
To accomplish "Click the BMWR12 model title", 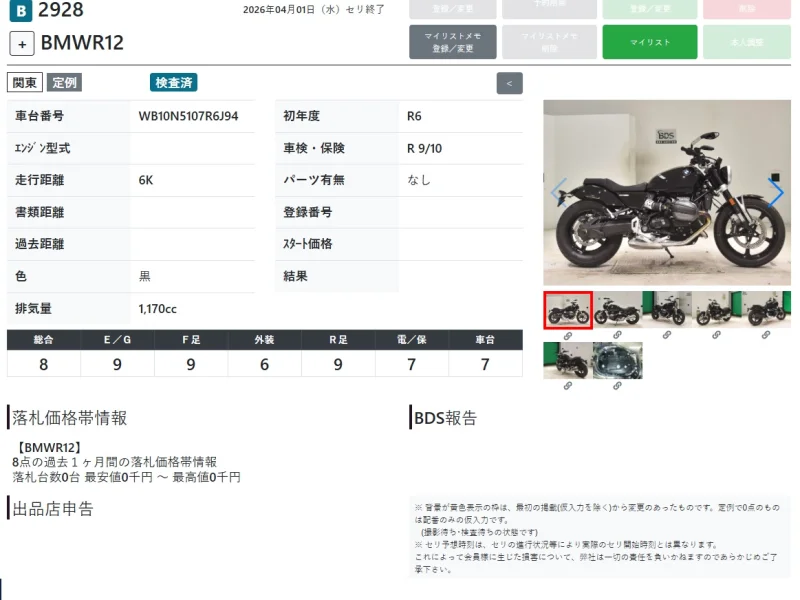I will [x=82, y=43].
